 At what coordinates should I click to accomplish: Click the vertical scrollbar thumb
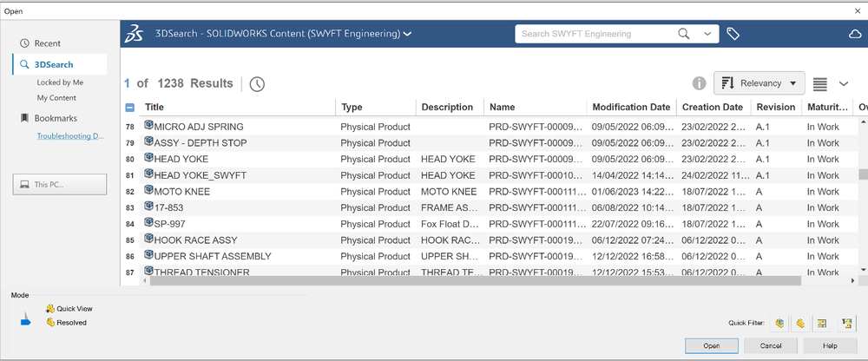(x=863, y=174)
